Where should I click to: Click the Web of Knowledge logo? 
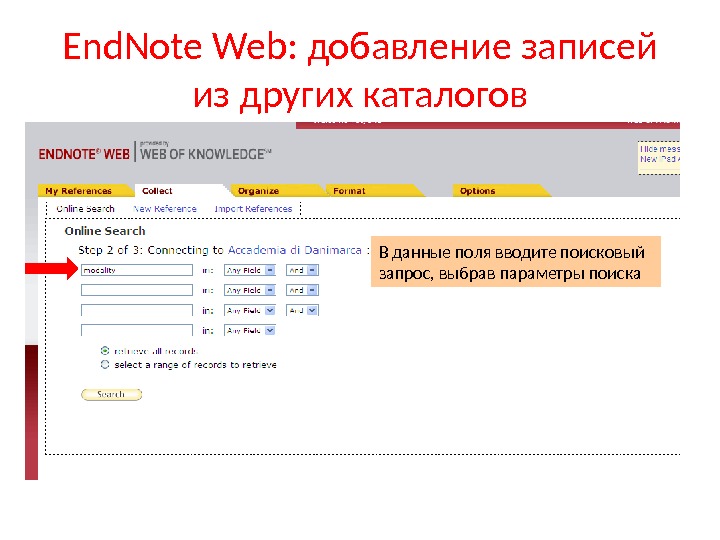pyautogui.click(x=206, y=152)
